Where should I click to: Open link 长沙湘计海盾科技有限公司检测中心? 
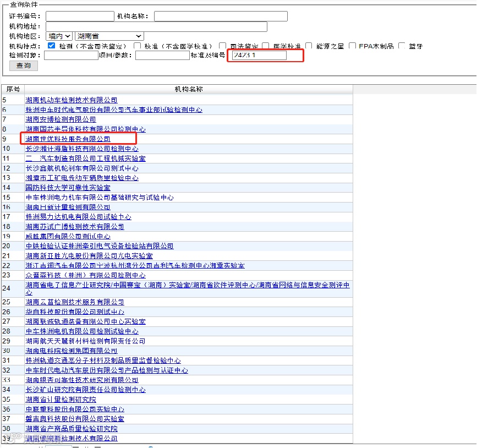pos(82,149)
